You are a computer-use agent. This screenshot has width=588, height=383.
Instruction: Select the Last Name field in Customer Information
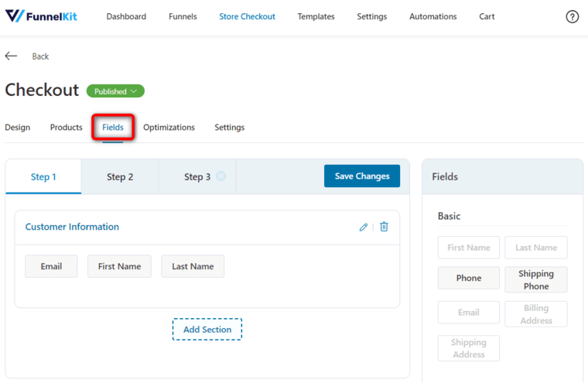pos(193,266)
